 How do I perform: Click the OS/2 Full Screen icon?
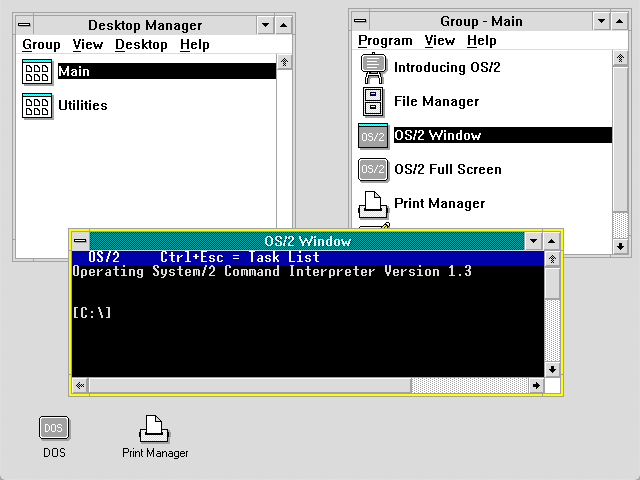coord(373,169)
